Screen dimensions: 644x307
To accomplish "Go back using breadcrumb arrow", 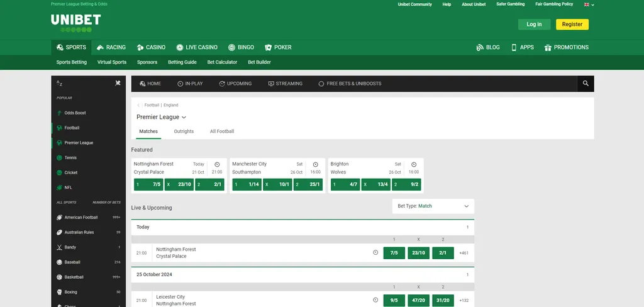I will (138, 105).
